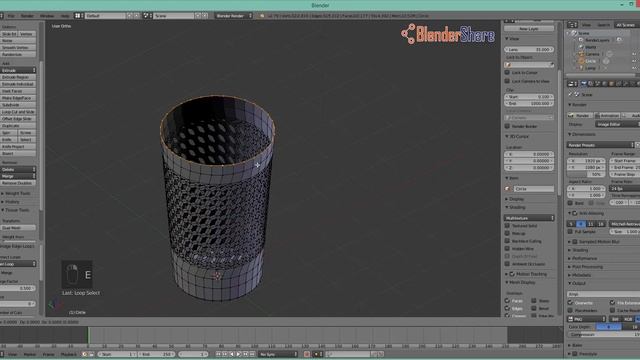The height and width of the screenshot is (360, 640).
Task: Open the Scene context tab in Properties
Action: [x=598, y=84]
